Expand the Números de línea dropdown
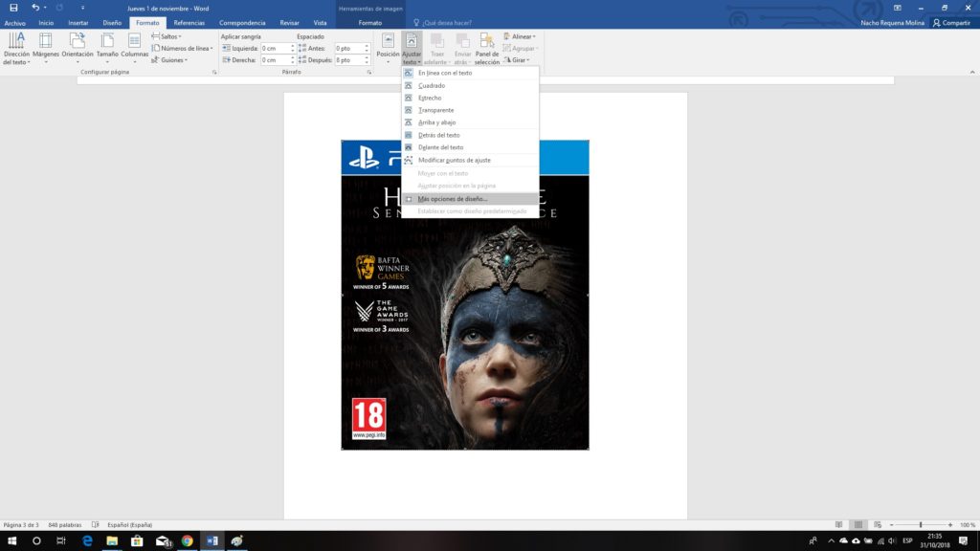 tap(184, 48)
